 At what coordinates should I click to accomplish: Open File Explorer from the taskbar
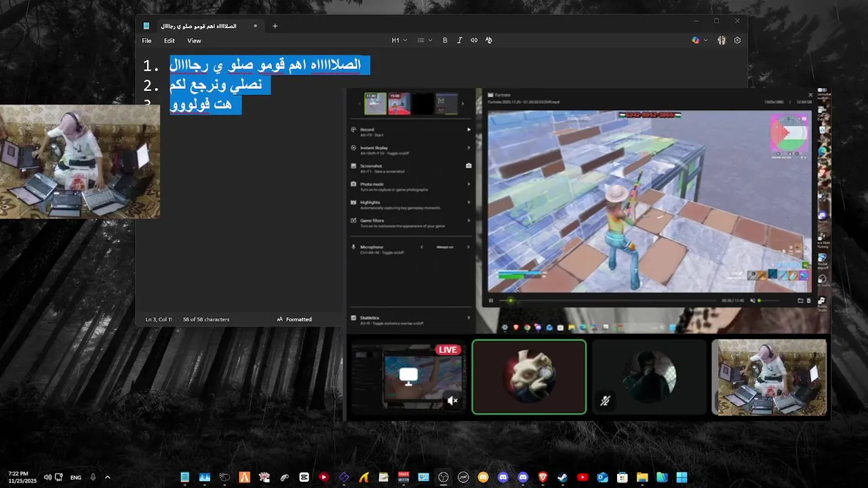point(642,477)
